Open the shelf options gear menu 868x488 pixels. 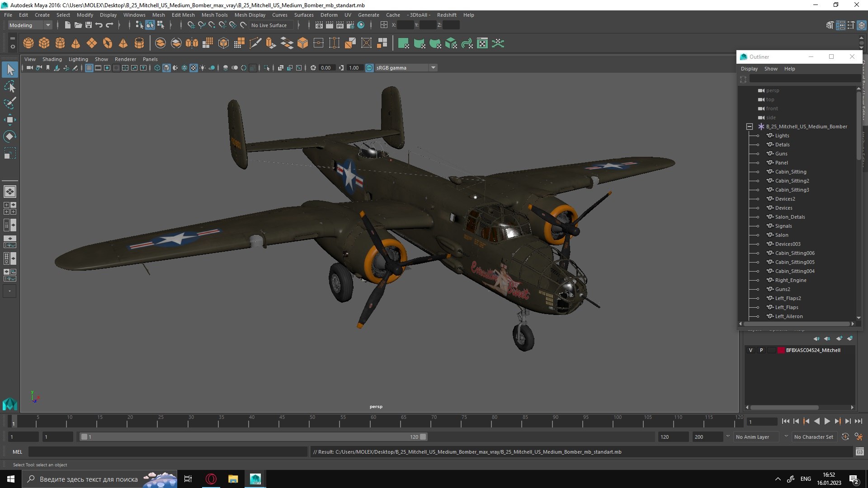[x=12, y=47]
